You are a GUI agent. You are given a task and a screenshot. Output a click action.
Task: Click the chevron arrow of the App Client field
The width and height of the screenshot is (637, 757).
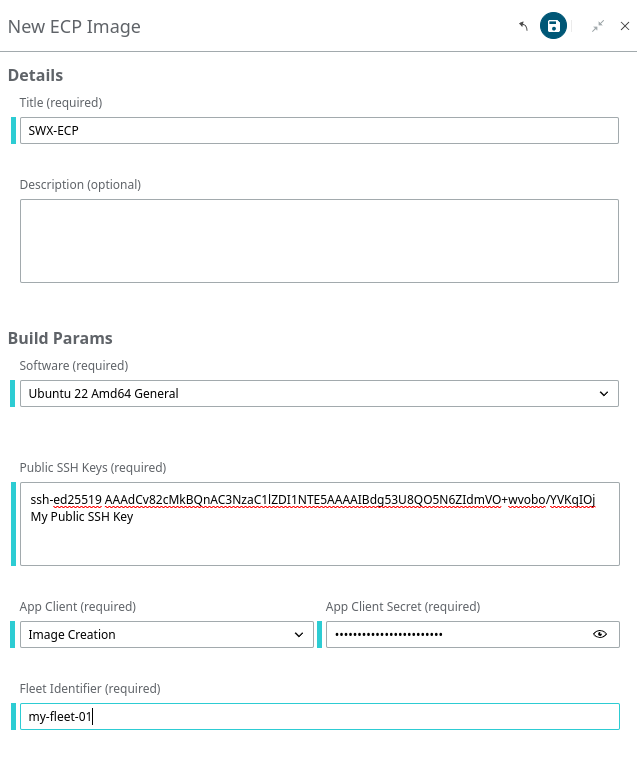299,634
